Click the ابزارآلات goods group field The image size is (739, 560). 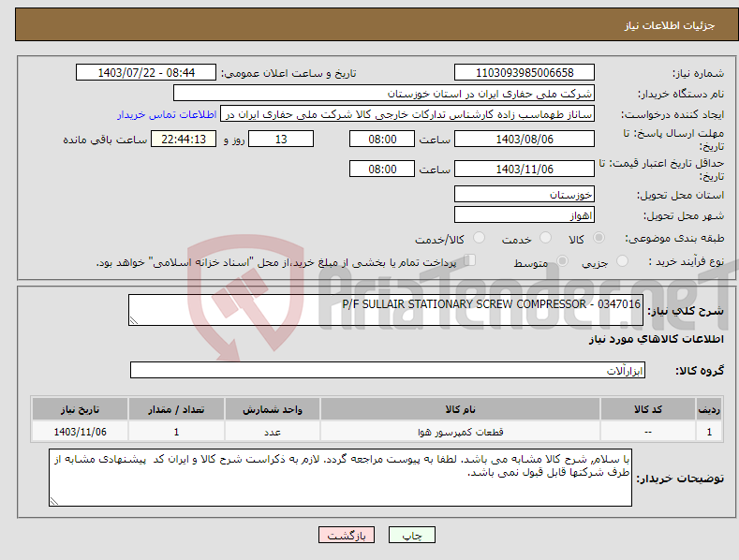(388, 370)
